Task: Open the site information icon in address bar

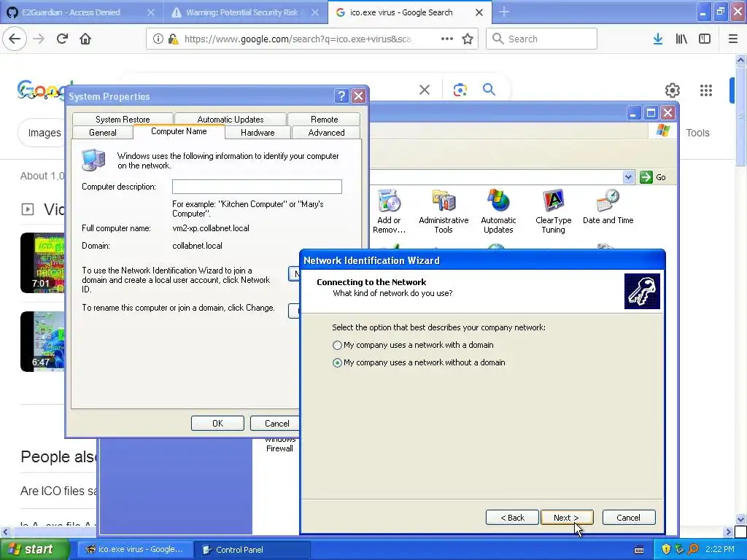Action: tap(158, 39)
